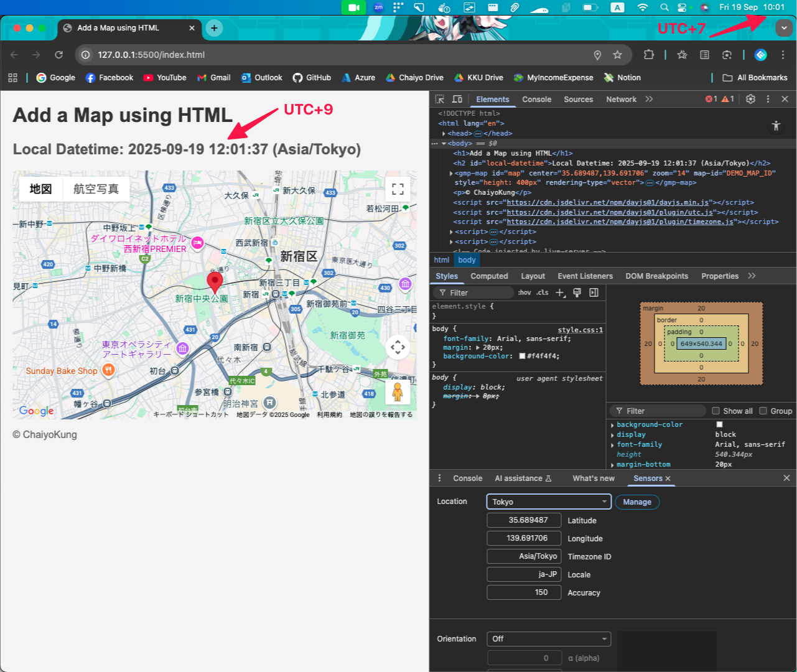
Task: Add a new style rule with plus icon
Action: [560, 292]
